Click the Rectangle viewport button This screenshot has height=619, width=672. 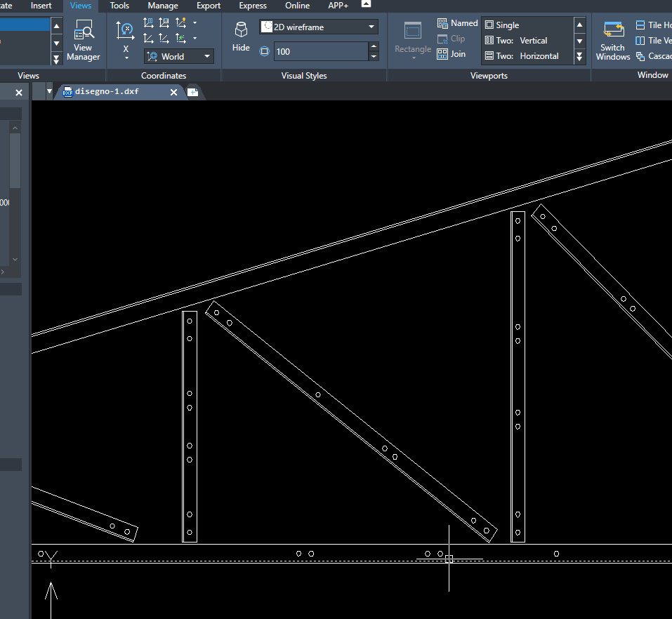pos(413,38)
